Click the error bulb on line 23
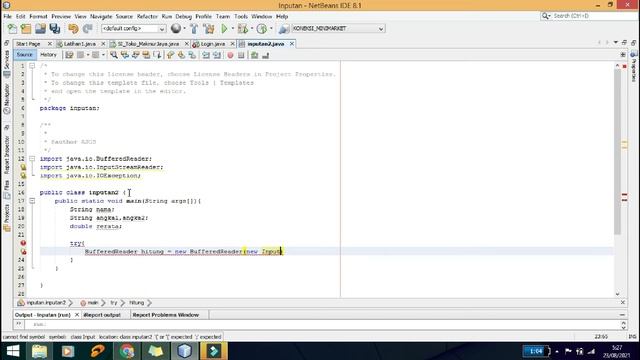 coord(23,252)
